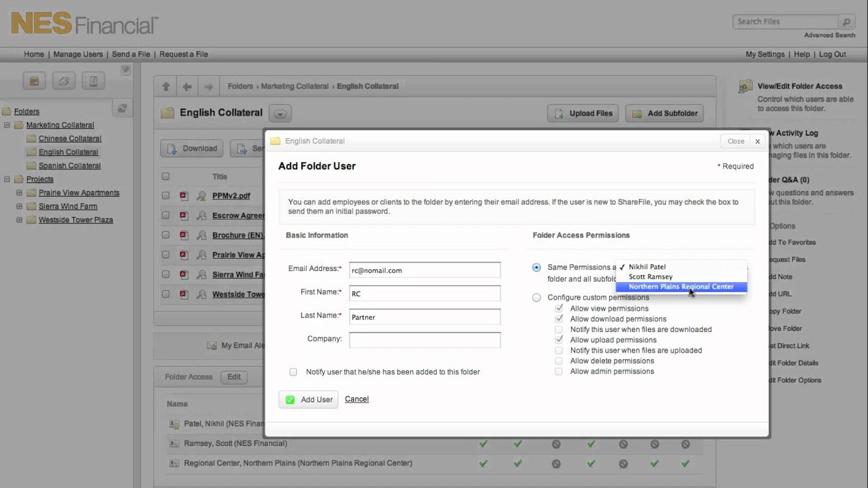Click the Edit button beside Folder Access

click(234, 377)
